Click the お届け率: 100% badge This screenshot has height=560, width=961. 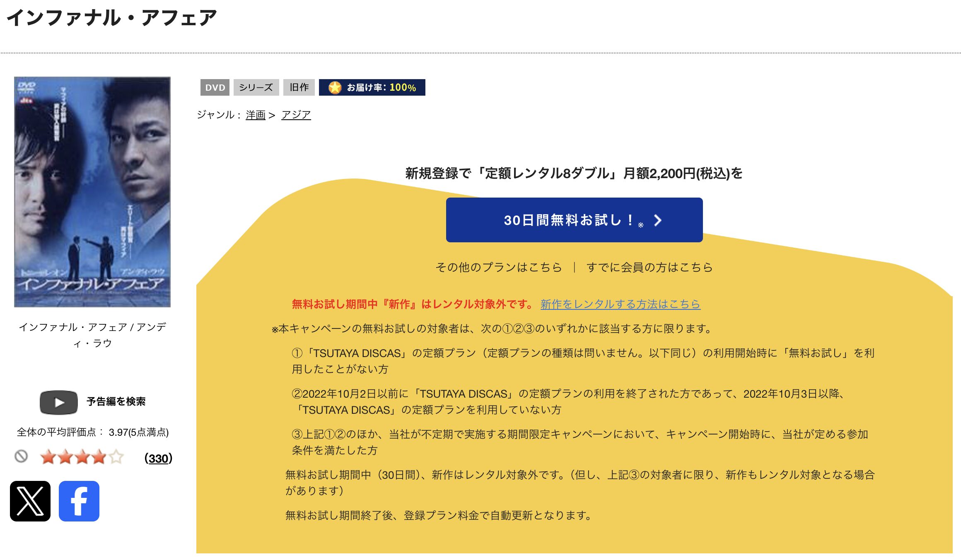click(x=372, y=87)
